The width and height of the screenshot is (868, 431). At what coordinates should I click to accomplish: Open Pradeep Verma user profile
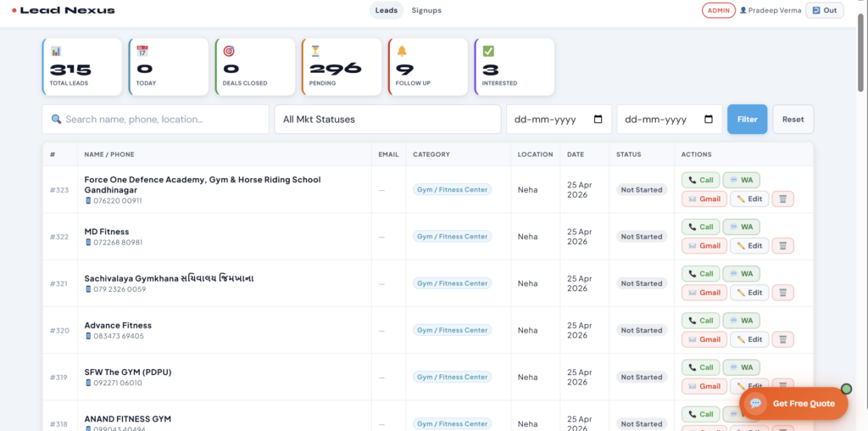click(x=770, y=10)
